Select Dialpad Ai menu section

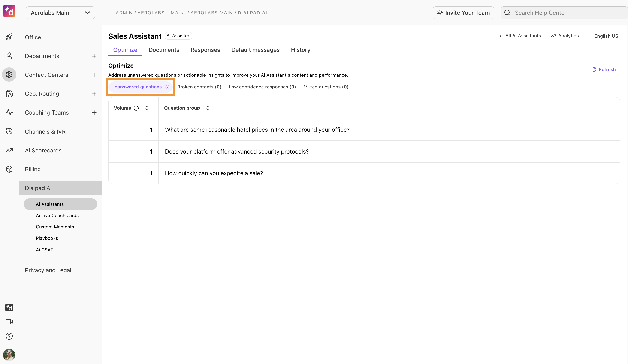(60, 188)
